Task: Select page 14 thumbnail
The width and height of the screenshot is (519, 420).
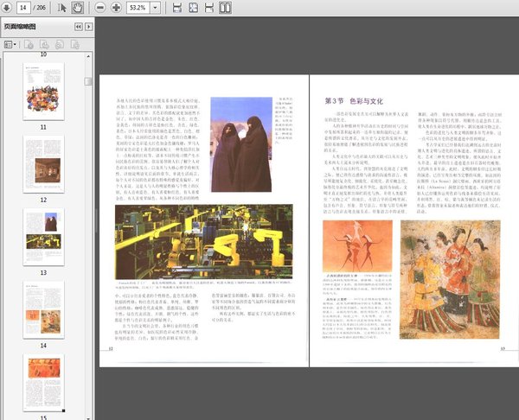Action: tap(42, 309)
